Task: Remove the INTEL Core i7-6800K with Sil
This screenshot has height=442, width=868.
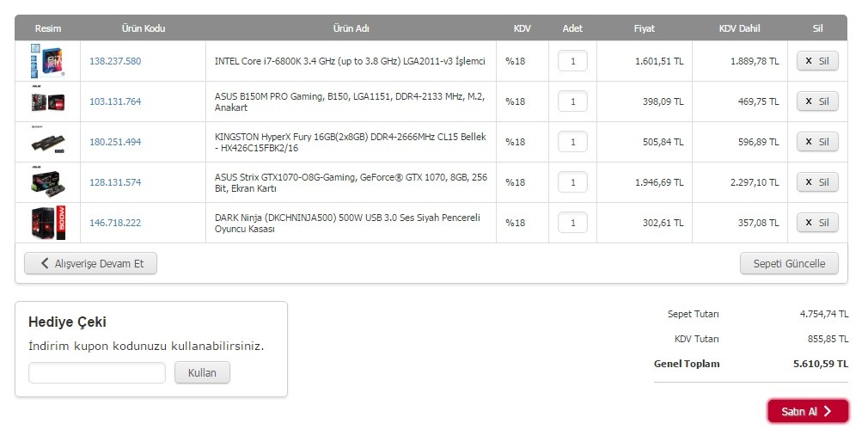Action: click(x=817, y=61)
